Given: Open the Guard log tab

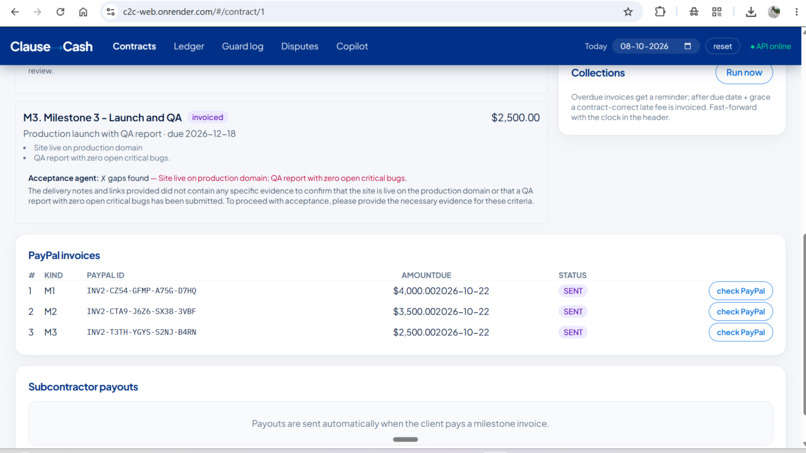Looking at the screenshot, I should [242, 46].
